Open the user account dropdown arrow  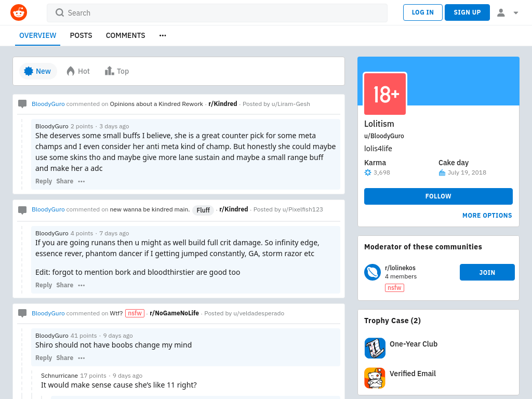(516, 13)
